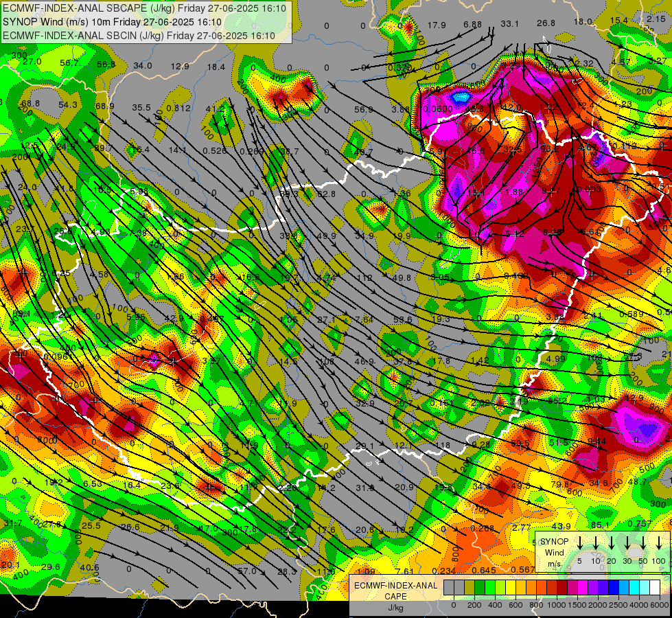
Task: Click the '85.1' station value
Action: (x=600, y=525)
